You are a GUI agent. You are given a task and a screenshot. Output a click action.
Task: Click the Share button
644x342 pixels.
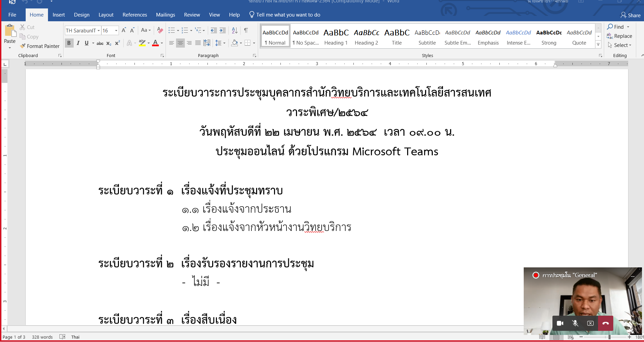click(x=630, y=15)
